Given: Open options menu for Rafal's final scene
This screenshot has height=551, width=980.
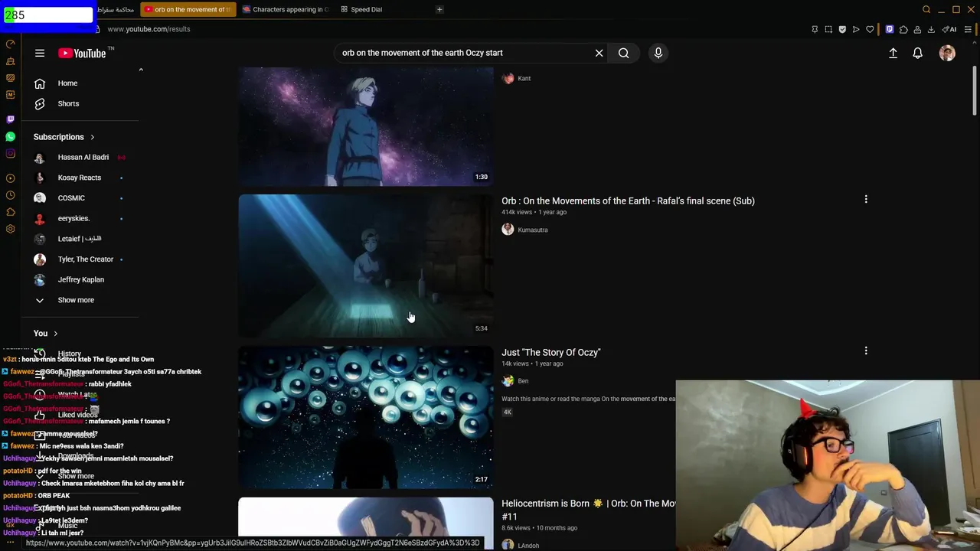Looking at the screenshot, I should [x=866, y=200].
